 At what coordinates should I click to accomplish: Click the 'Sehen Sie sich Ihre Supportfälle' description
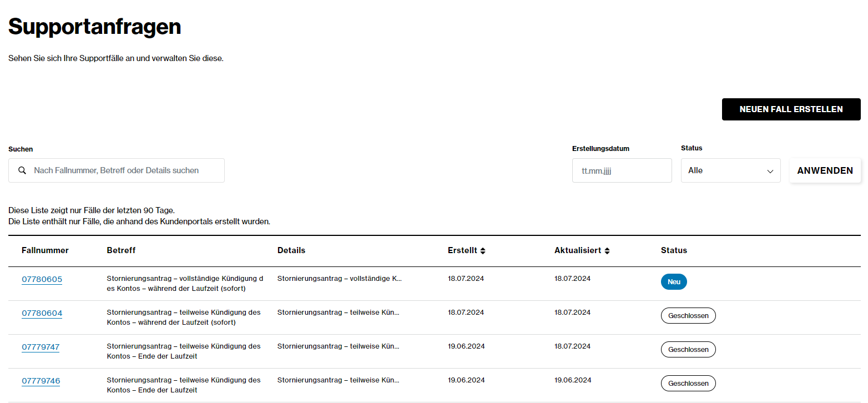[116, 58]
